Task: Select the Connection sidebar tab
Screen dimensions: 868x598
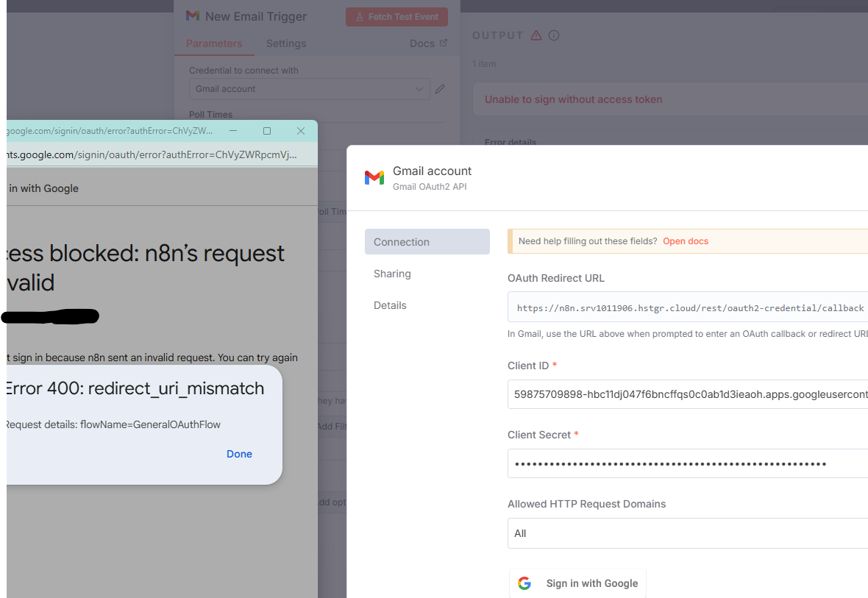Action: click(x=427, y=242)
